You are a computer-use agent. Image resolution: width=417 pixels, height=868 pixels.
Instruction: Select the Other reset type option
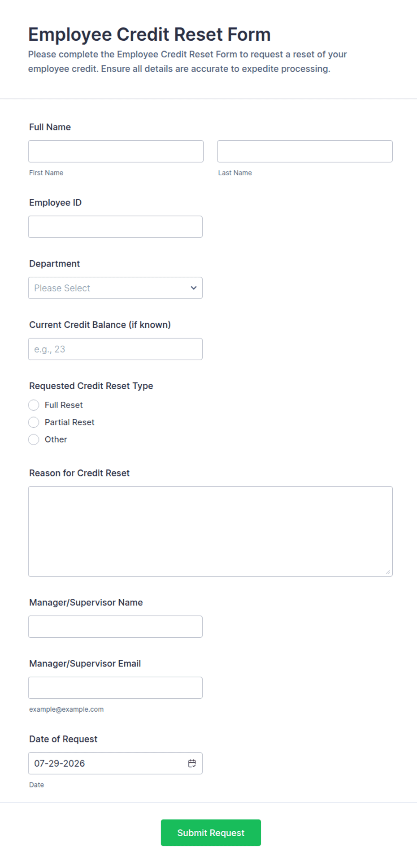click(34, 439)
